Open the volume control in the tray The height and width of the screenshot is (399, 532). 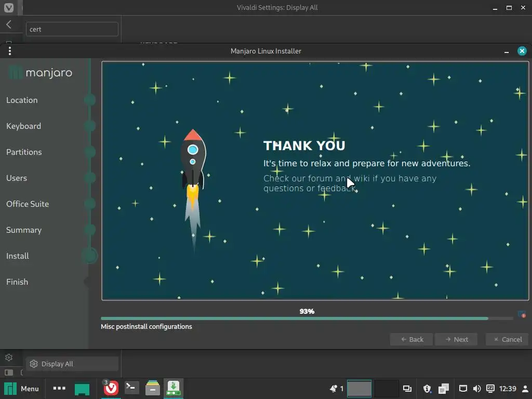coord(477,389)
